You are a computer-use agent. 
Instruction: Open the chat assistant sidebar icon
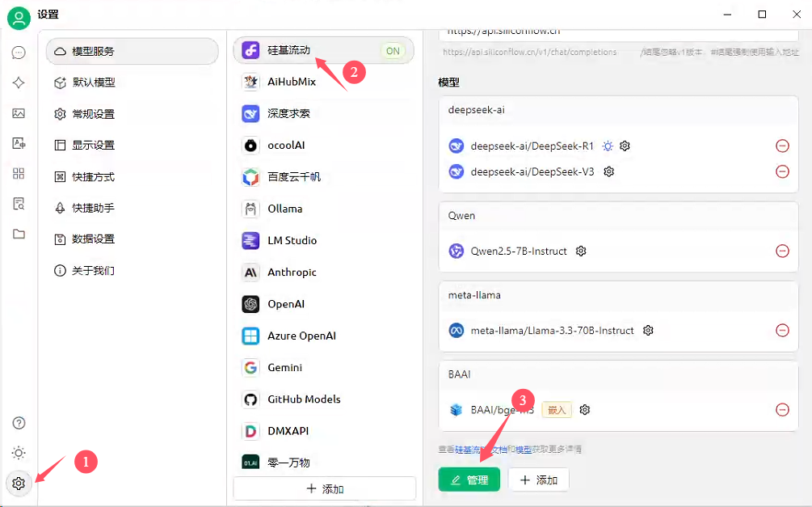click(19, 53)
